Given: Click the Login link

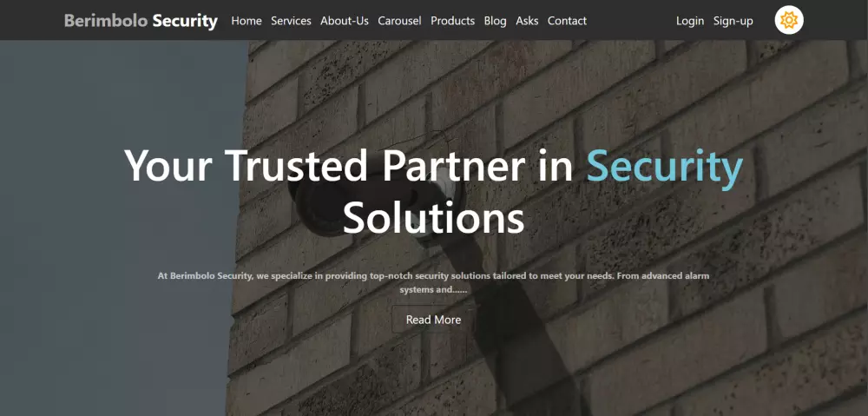Looking at the screenshot, I should pyautogui.click(x=690, y=21).
